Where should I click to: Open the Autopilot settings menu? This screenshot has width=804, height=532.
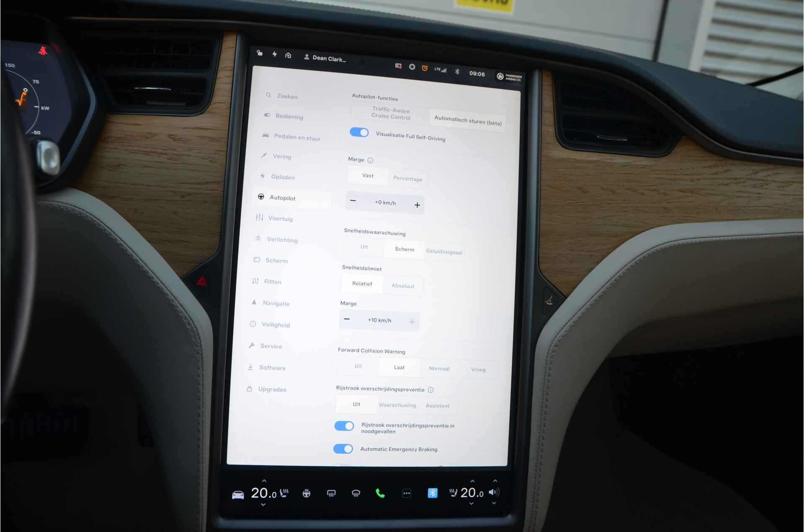click(x=283, y=198)
